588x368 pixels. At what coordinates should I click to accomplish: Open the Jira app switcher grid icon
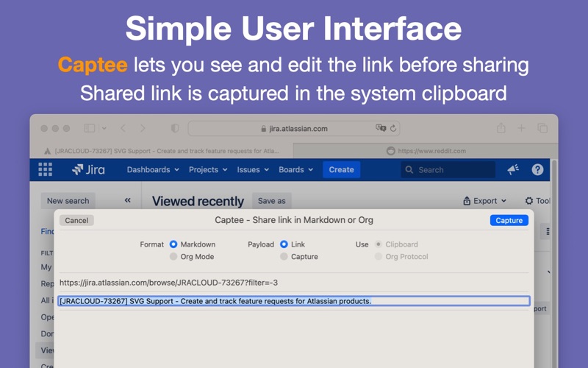pyautogui.click(x=46, y=169)
